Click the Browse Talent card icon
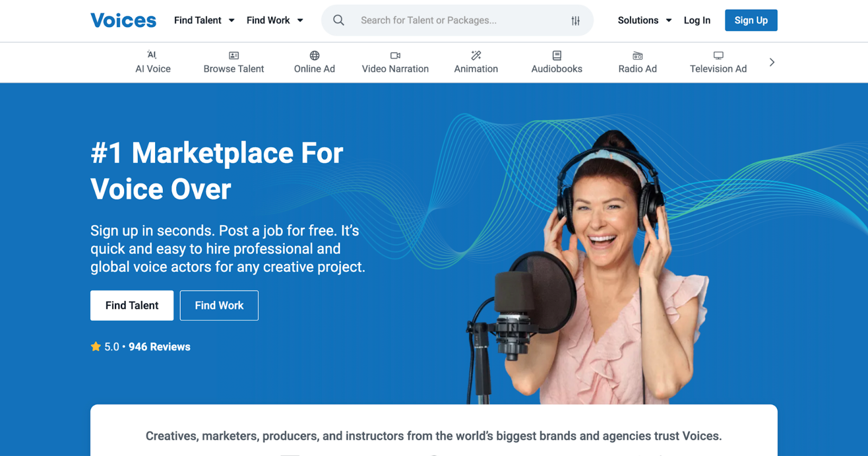 [234, 55]
